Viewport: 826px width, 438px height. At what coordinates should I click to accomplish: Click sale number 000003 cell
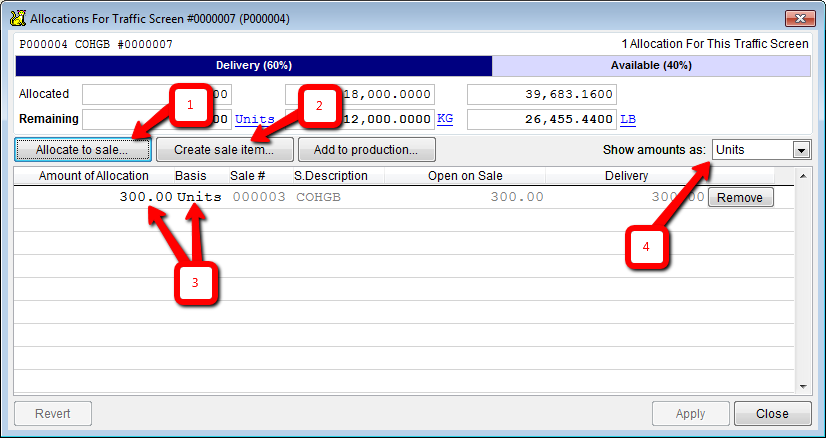coord(259,197)
